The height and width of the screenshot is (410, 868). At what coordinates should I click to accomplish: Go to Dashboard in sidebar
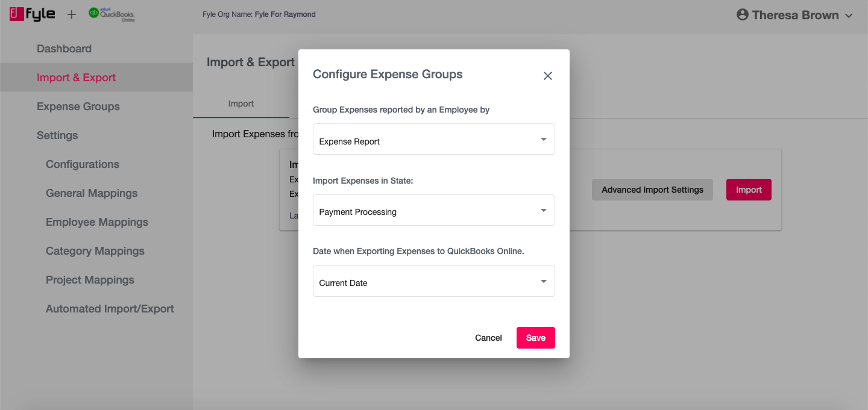64,49
